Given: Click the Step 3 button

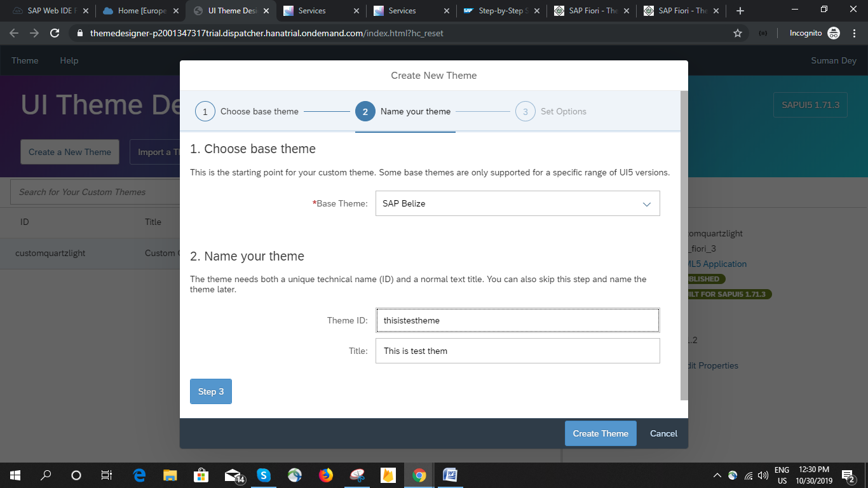Looking at the screenshot, I should (x=210, y=391).
